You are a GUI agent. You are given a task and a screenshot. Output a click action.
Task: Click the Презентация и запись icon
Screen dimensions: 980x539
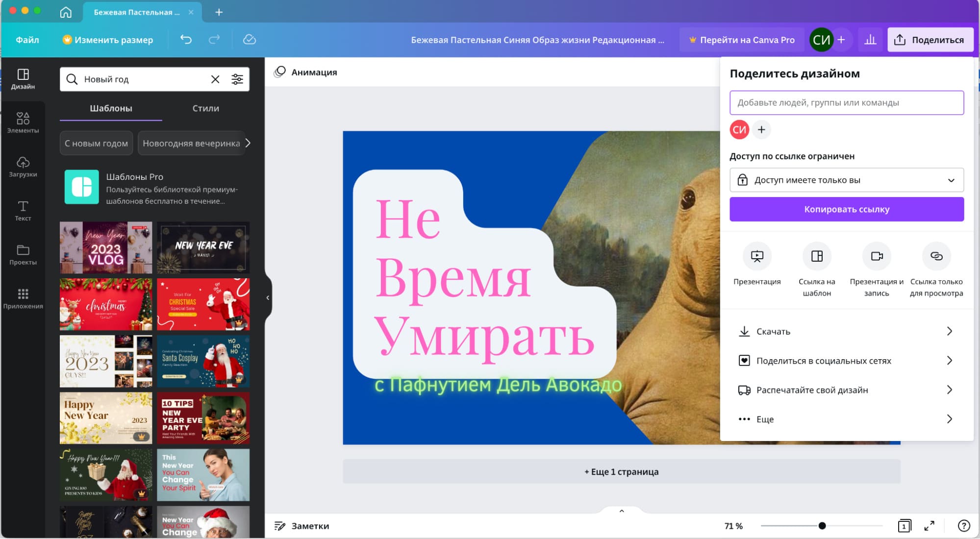click(877, 256)
